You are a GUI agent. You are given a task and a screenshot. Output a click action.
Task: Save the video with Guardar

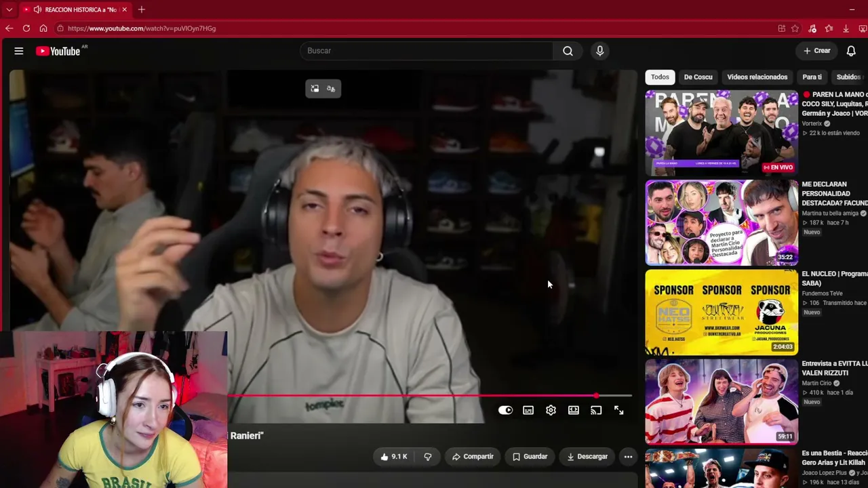pos(530,457)
